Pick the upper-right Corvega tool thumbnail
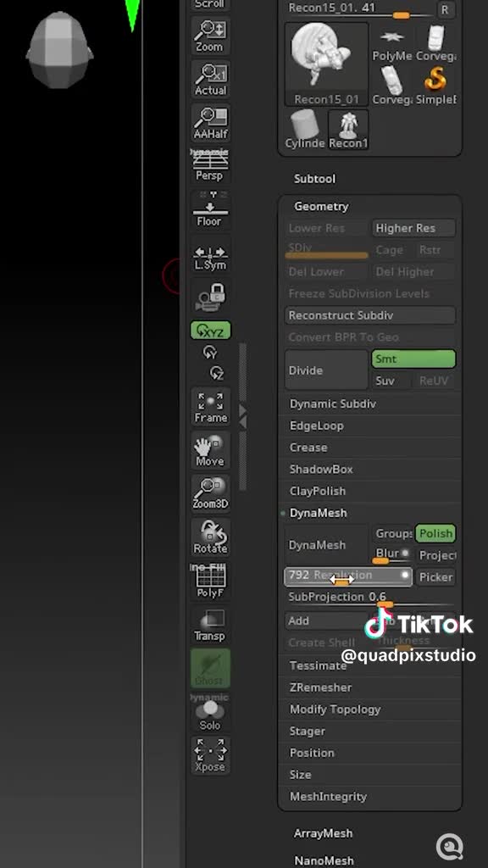This screenshot has height=868, width=488. click(436, 43)
